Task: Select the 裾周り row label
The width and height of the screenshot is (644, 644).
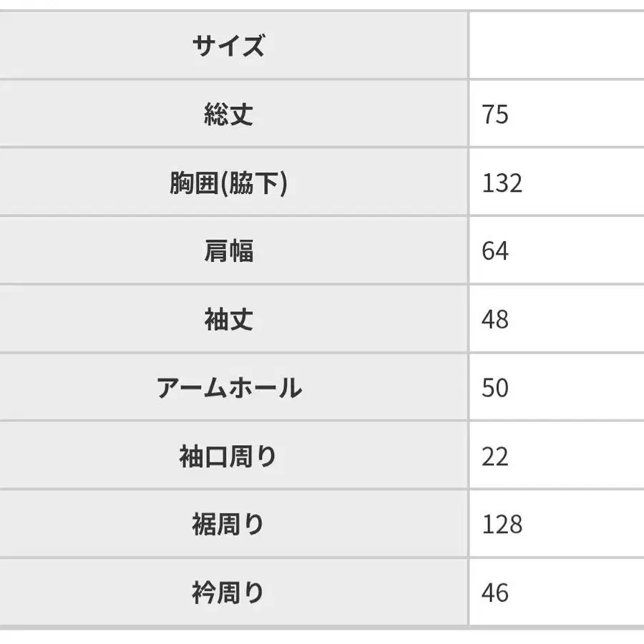Action: (x=228, y=525)
